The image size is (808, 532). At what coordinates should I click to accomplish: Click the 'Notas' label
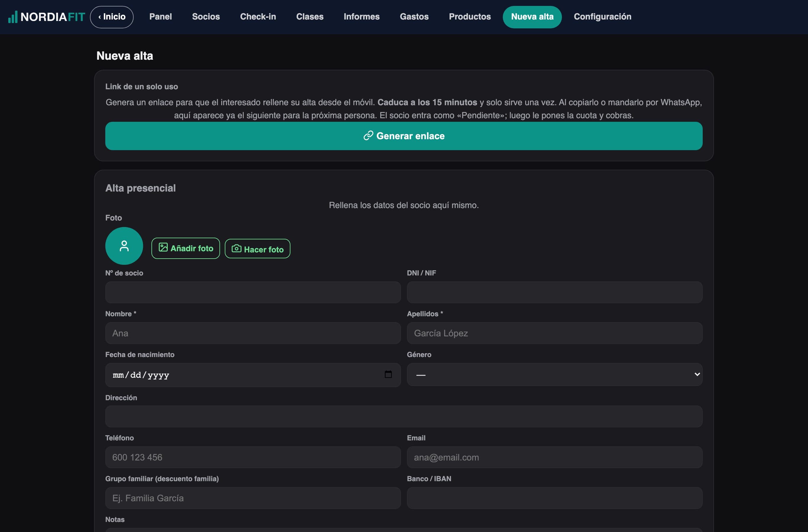click(115, 520)
